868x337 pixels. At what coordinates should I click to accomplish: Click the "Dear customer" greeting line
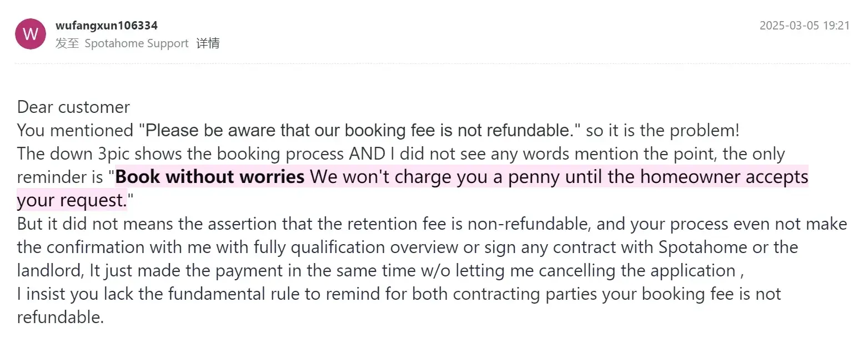[x=73, y=107]
